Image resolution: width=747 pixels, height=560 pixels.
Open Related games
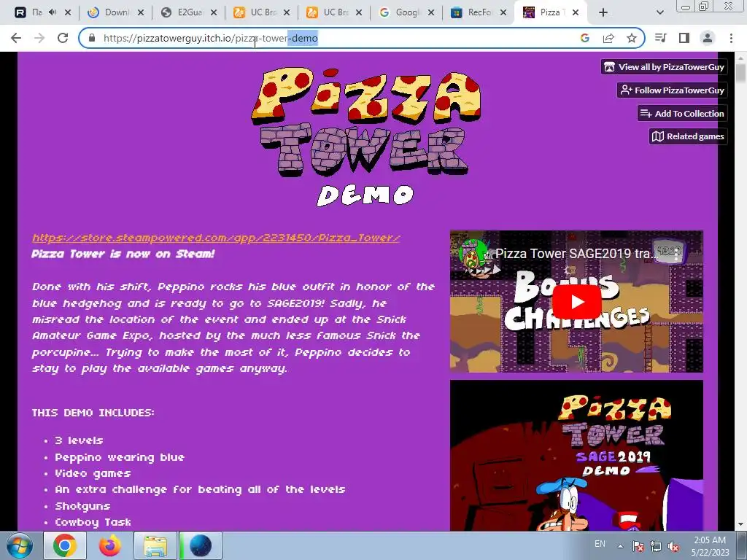[x=688, y=136]
